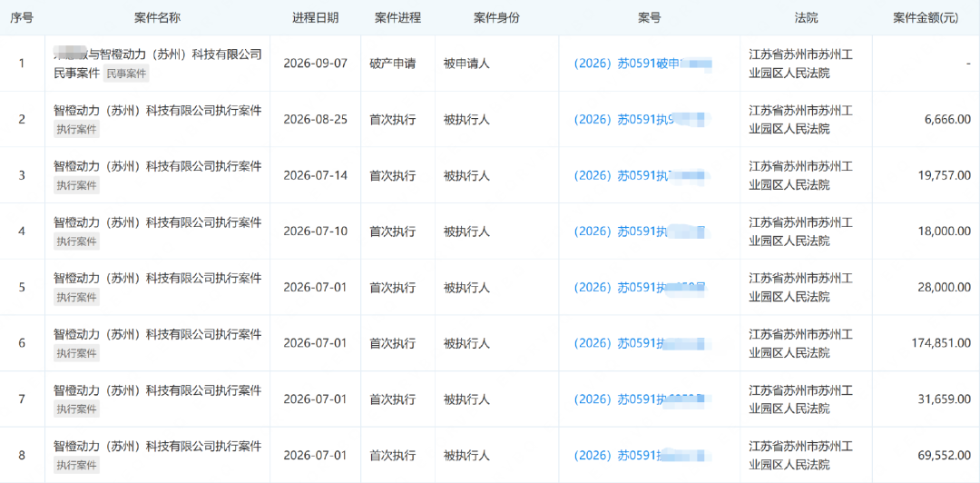Click the 进程日期 column header
The width and height of the screenshot is (980, 483).
(x=315, y=17)
